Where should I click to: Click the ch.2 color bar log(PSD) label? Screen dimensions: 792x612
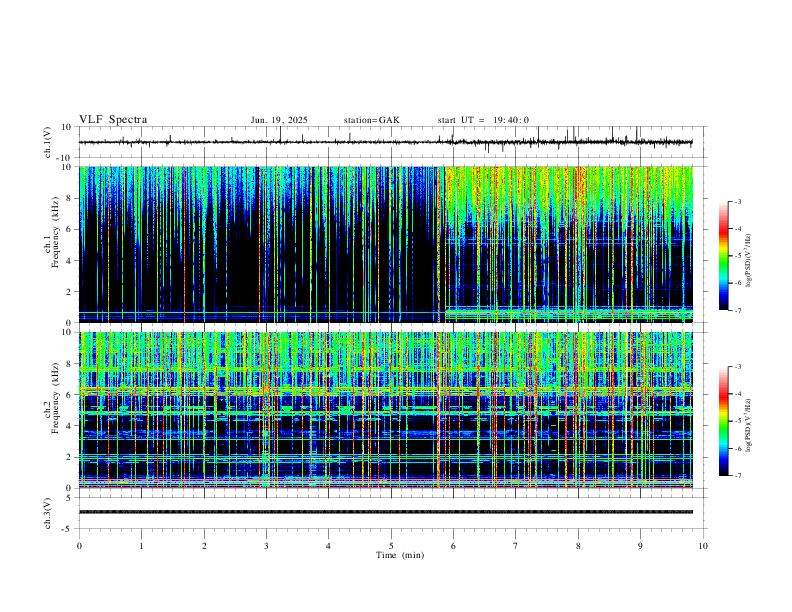click(749, 425)
